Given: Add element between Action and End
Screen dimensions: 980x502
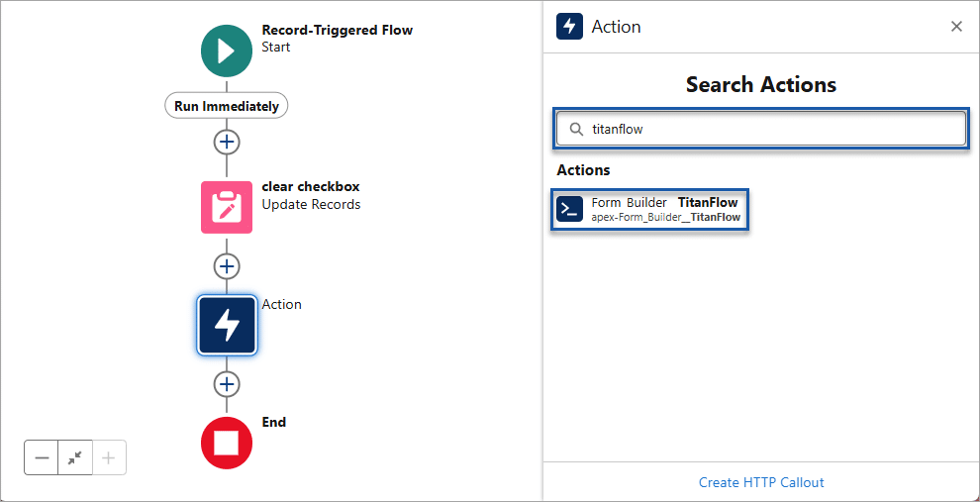Looking at the screenshot, I should click(227, 384).
